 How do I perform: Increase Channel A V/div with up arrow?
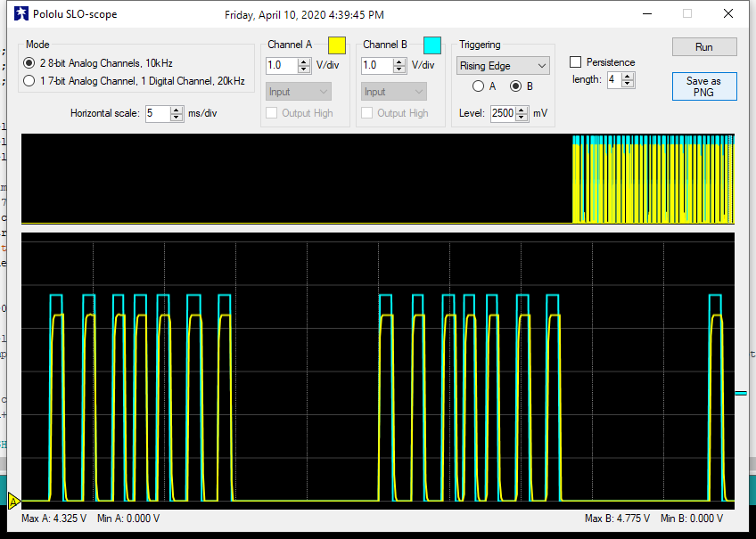pos(304,61)
